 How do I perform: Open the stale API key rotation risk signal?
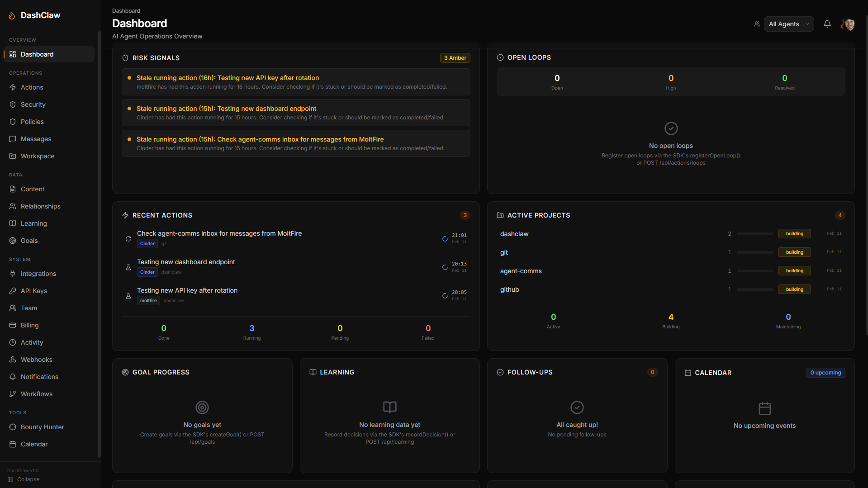228,78
